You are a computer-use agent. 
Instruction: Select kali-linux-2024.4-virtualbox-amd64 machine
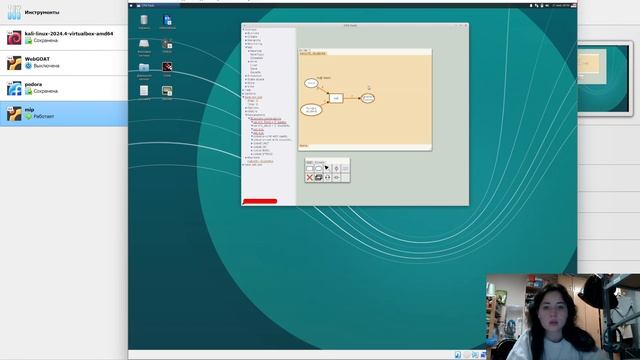tap(64, 37)
